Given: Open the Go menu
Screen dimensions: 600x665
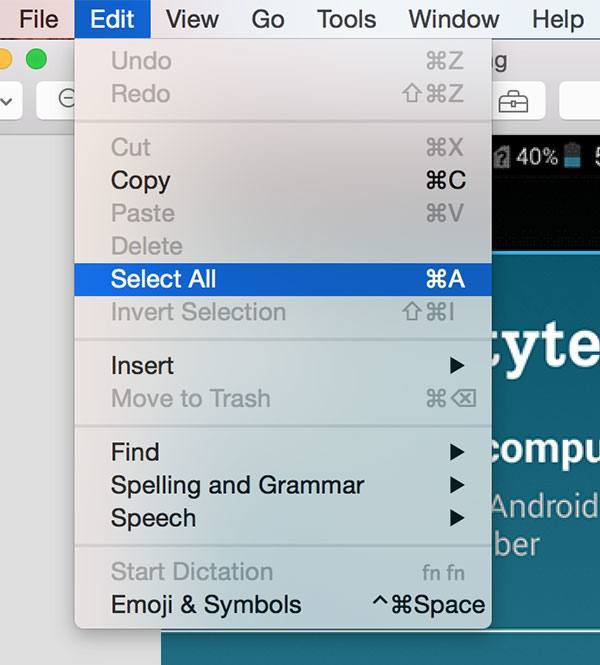Looking at the screenshot, I should pyautogui.click(x=268, y=20).
